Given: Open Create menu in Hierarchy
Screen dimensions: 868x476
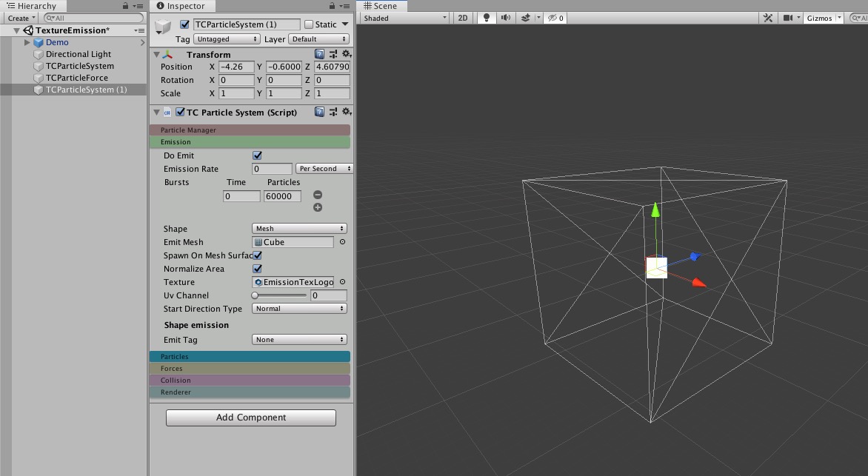Looking at the screenshot, I should (21, 19).
